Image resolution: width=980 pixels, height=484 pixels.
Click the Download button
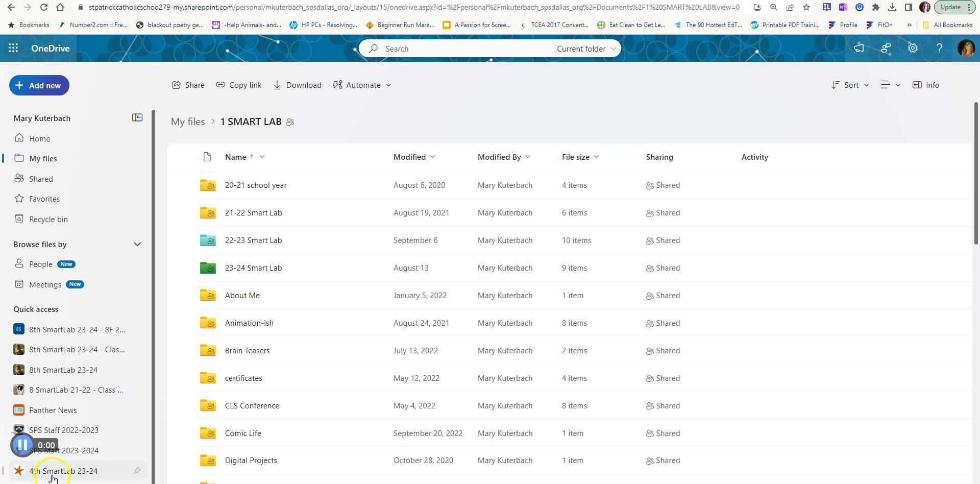tap(297, 85)
